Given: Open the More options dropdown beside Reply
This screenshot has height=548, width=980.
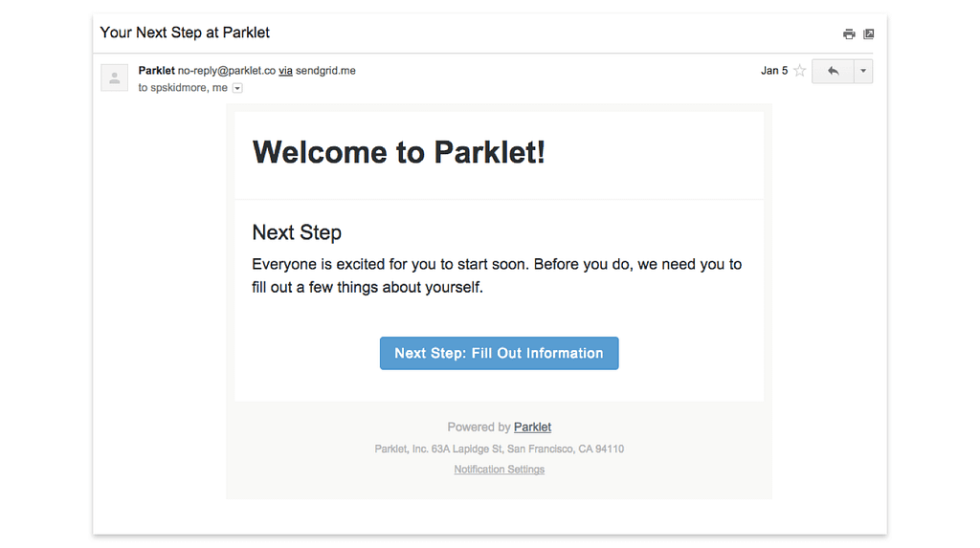Looking at the screenshot, I should click(x=863, y=71).
